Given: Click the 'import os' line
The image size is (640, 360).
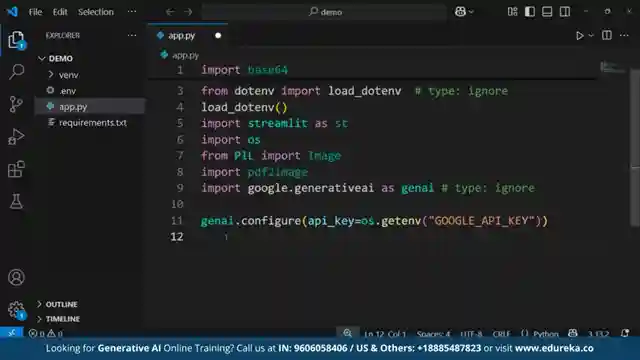Looking at the screenshot, I should click(x=231, y=140).
